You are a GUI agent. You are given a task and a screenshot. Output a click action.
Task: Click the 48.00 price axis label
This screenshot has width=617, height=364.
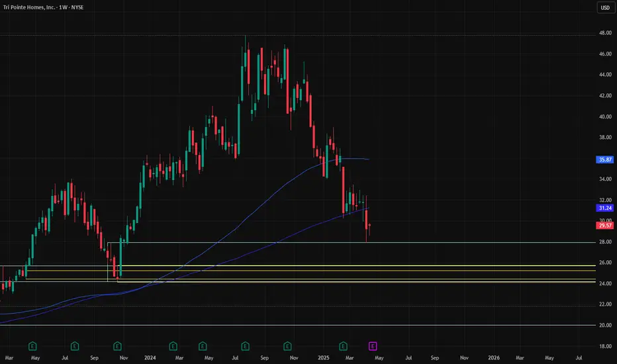pyautogui.click(x=605, y=33)
